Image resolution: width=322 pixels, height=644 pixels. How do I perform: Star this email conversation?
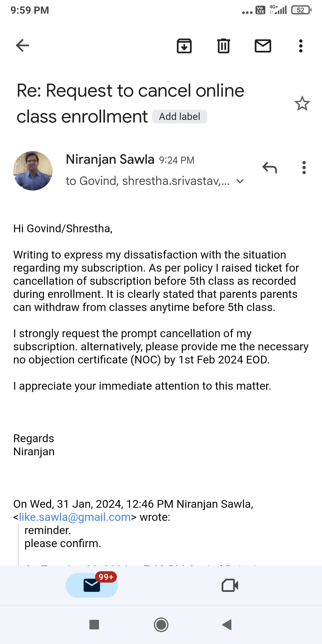point(302,103)
